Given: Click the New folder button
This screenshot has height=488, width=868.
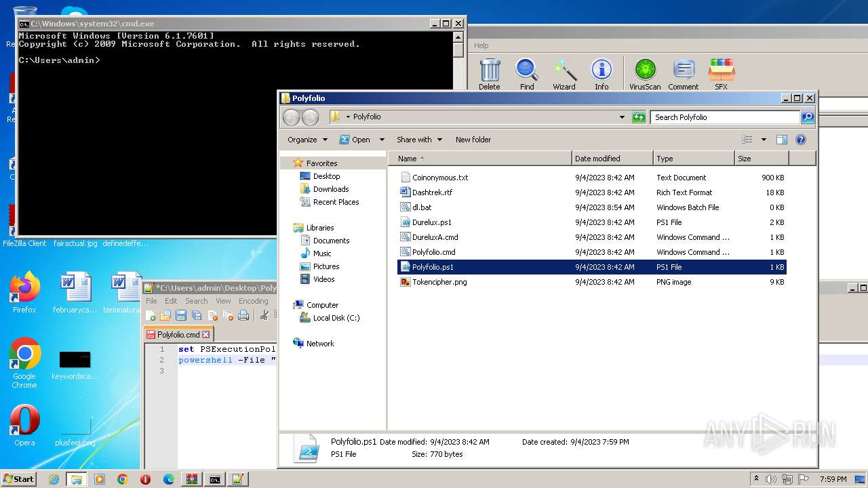Looking at the screenshot, I should coord(473,140).
